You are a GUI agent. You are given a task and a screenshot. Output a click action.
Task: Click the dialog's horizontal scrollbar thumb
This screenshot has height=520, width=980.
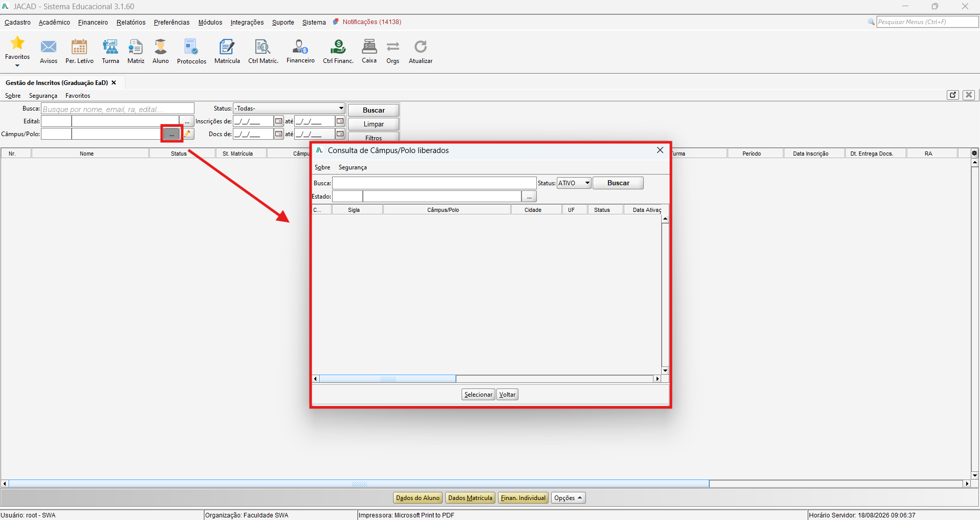pyautogui.click(x=388, y=379)
